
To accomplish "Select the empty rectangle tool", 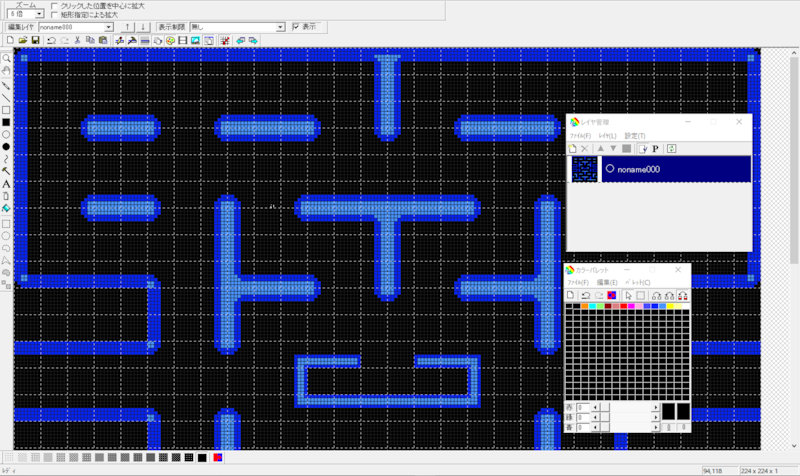I will coord(6,110).
